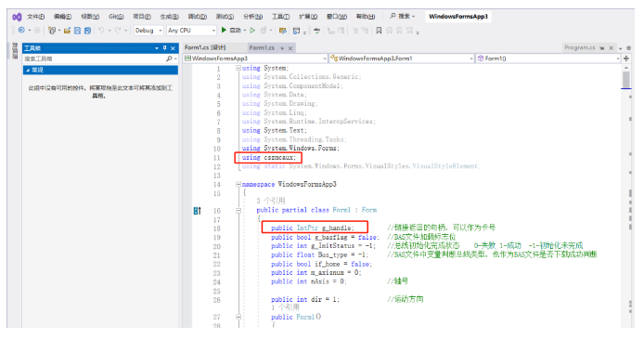Click the split editor plus icon
Image resolution: width=644 pixels, height=339 pixels.
626,59
